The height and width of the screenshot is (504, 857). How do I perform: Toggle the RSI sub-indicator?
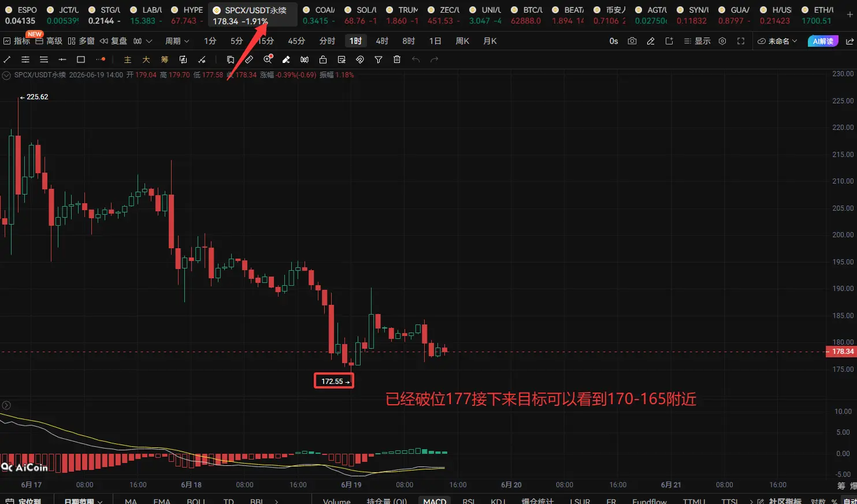tap(469, 501)
